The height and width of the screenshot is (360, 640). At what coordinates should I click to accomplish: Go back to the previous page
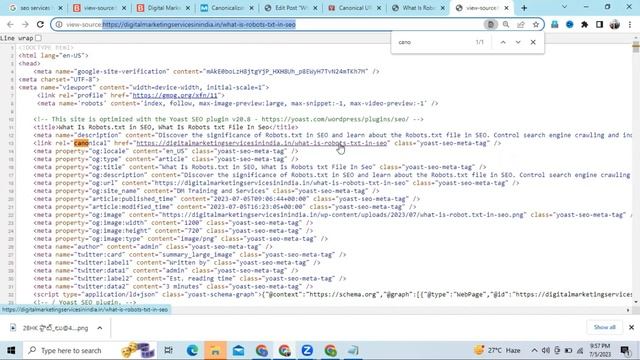tap(10, 24)
